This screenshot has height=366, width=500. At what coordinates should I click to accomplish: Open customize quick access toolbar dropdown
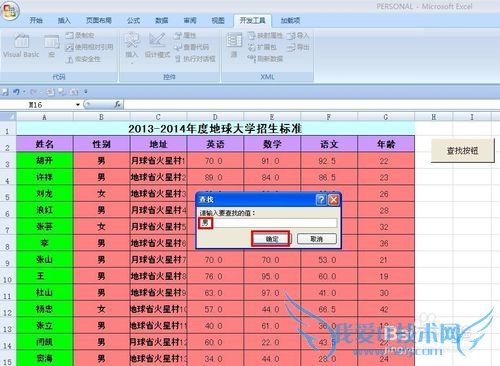click(86, 92)
